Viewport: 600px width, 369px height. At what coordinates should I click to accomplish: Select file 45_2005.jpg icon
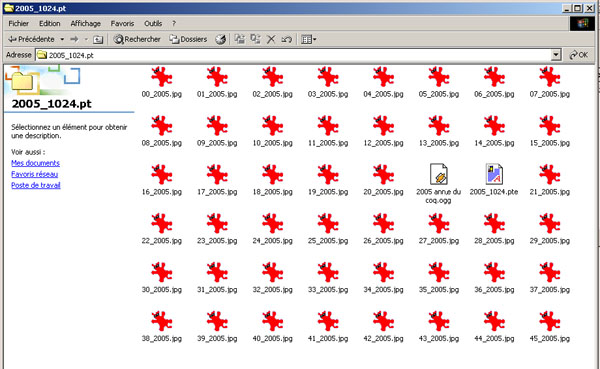(x=550, y=321)
